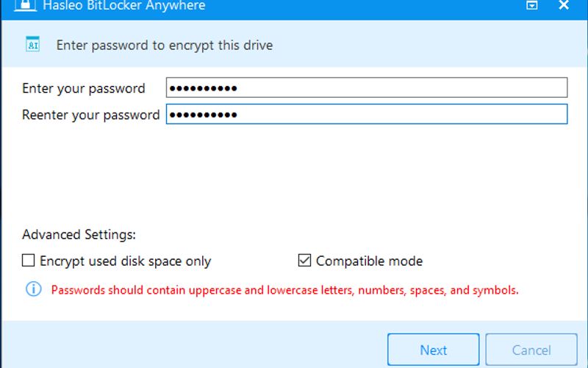The width and height of the screenshot is (588, 368).
Task: Click the "Enter your password" label
Action: pos(83,88)
